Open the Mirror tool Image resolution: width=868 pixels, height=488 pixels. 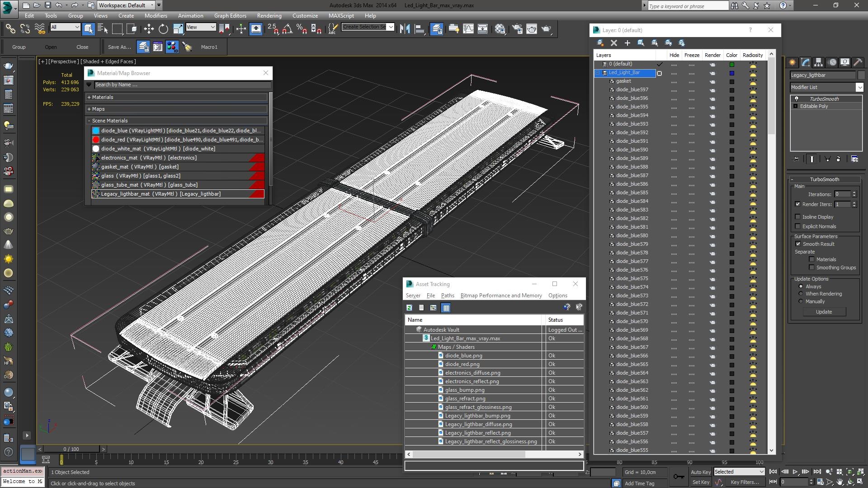pyautogui.click(x=405, y=29)
